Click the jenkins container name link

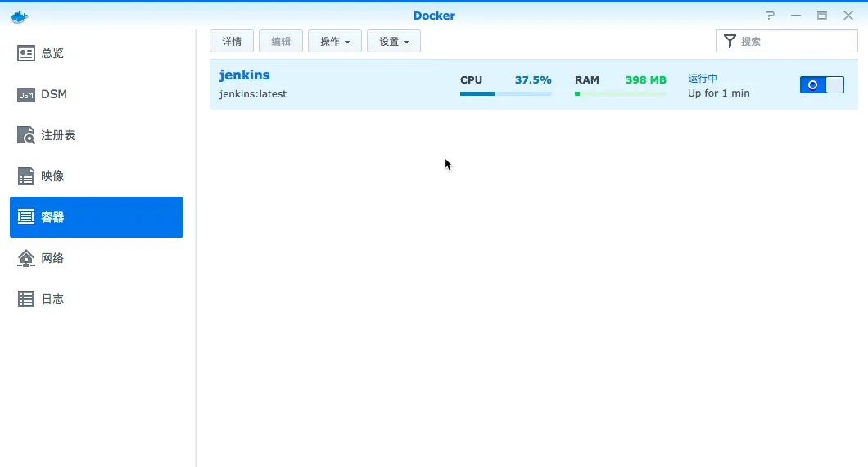(244, 75)
